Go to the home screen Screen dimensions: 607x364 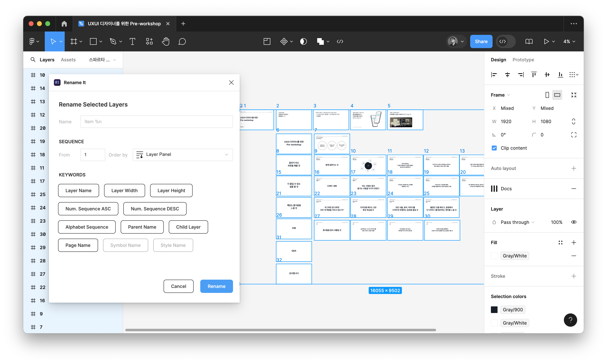coord(64,24)
